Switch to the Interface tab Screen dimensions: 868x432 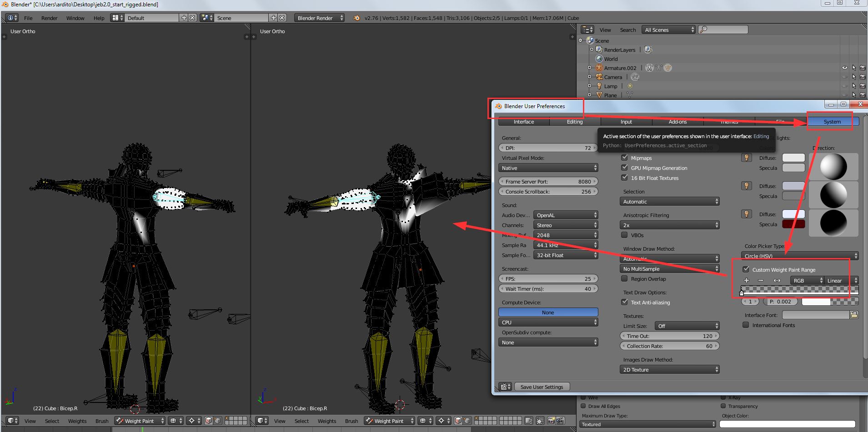pyautogui.click(x=524, y=122)
